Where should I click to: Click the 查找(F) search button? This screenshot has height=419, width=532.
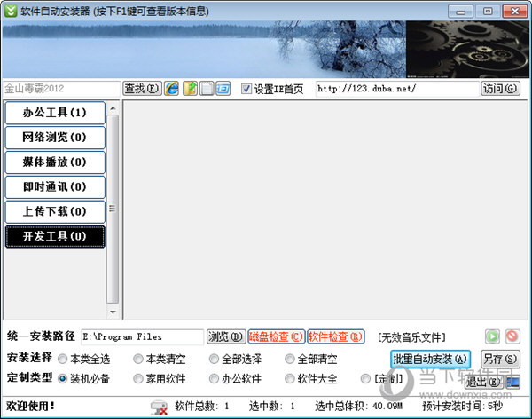tap(142, 89)
